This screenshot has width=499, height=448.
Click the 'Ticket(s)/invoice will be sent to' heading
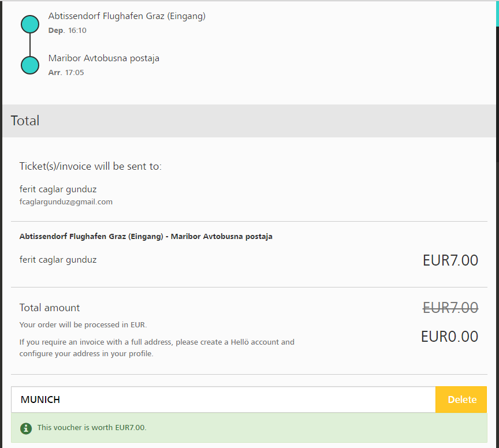point(91,166)
